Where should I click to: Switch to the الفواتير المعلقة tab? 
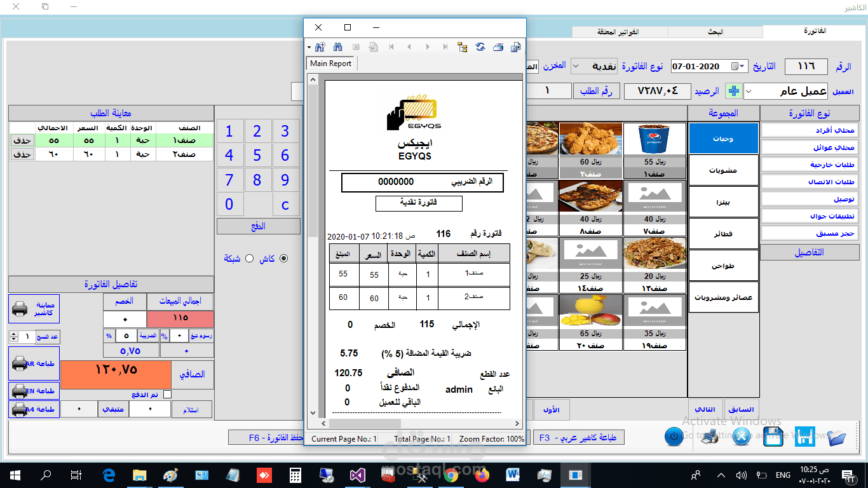620,31
